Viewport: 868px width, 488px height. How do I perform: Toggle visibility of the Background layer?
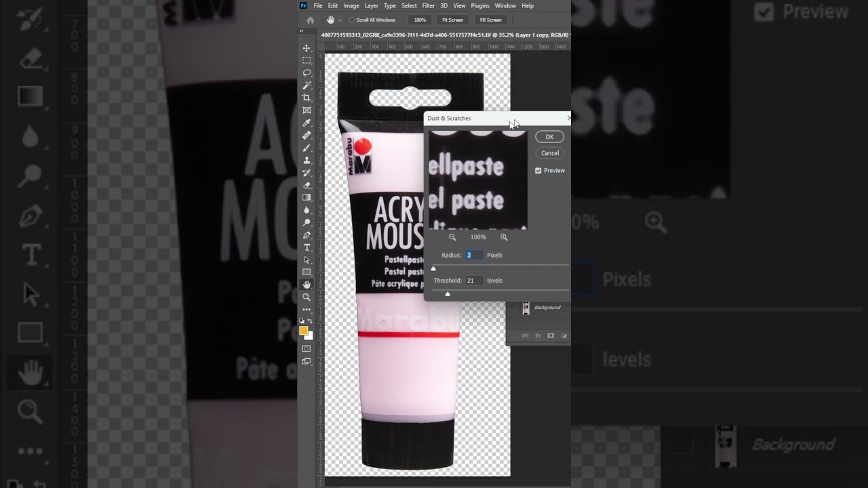point(513,308)
